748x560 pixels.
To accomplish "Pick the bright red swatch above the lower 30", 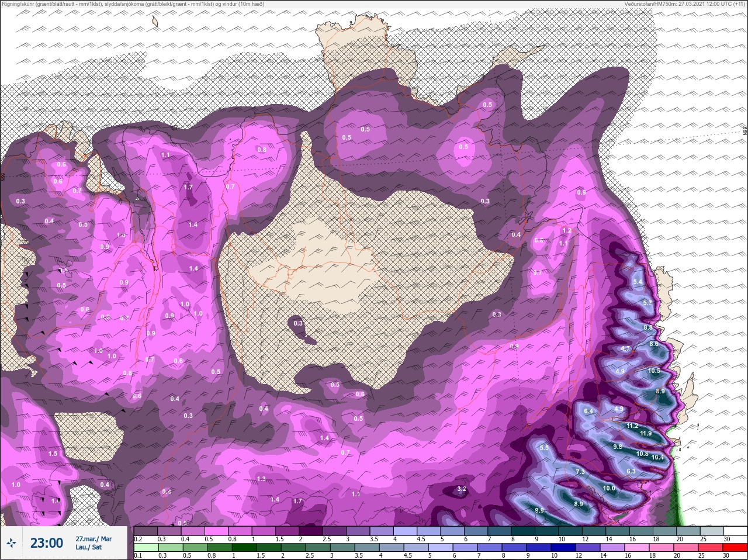I will (x=735, y=548).
